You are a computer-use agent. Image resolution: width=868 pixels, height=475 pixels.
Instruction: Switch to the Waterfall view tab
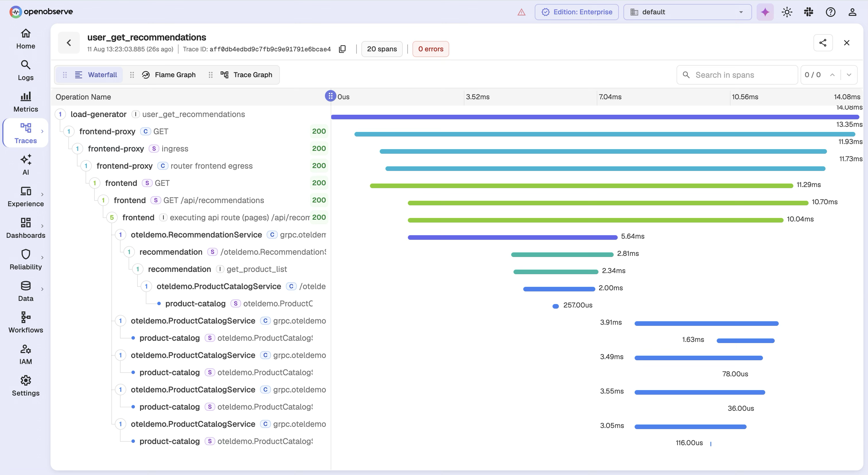click(x=90, y=75)
